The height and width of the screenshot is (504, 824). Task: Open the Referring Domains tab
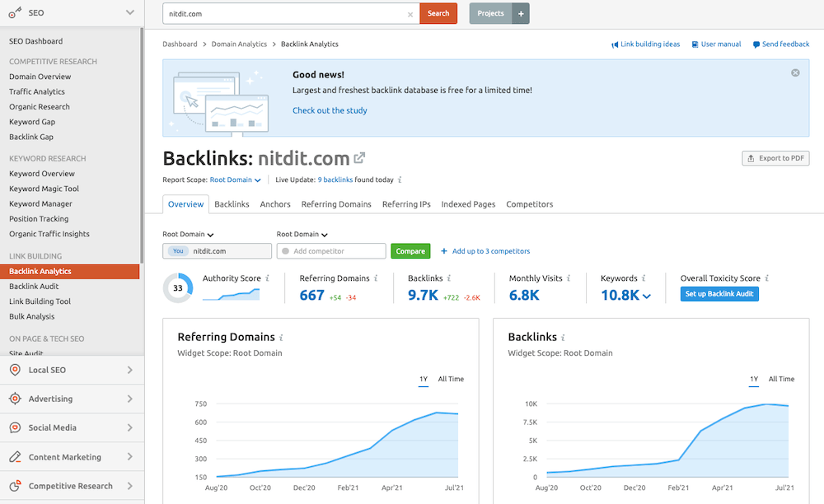pyautogui.click(x=336, y=204)
